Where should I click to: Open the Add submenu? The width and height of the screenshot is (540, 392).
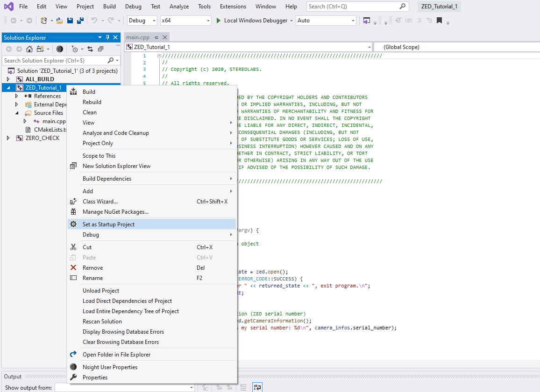pyautogui.click(x=152, y=191)
